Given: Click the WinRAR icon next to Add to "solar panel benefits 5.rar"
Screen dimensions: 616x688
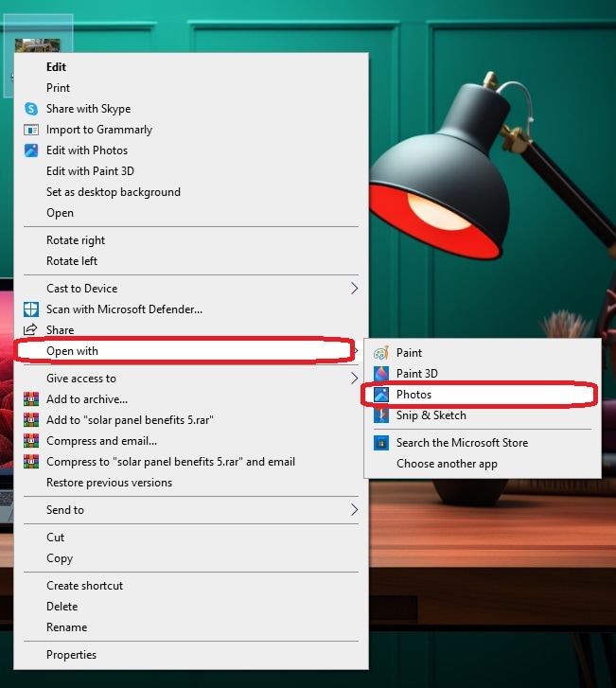Looking at the screenshot, I should (x=31, y=420).
